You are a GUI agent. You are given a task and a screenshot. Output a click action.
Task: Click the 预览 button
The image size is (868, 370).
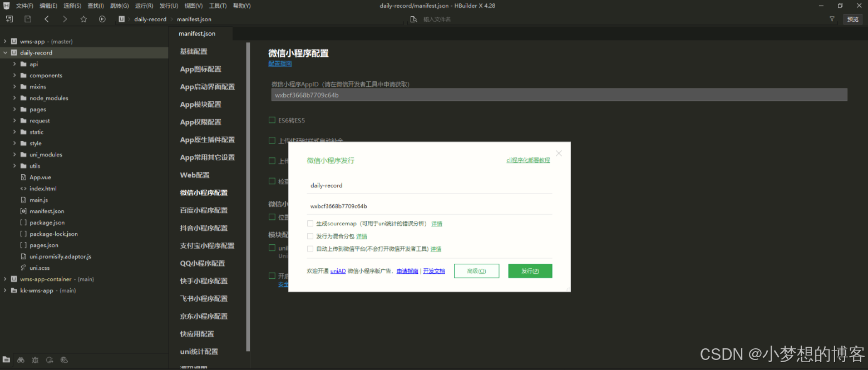pos(852,19)
